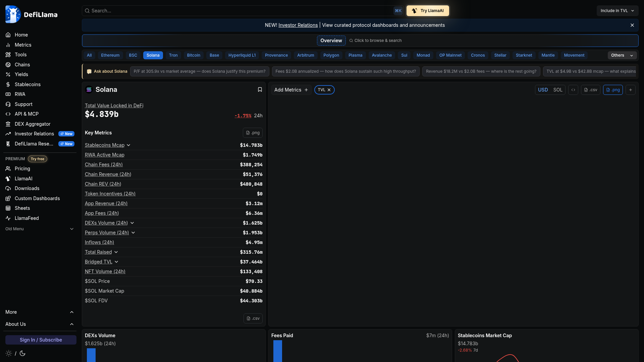Viewport: 644px width, 362px height.
Task: Expand DEXs Volume (24h) breakdown
Action: click(x=132, y=223)
